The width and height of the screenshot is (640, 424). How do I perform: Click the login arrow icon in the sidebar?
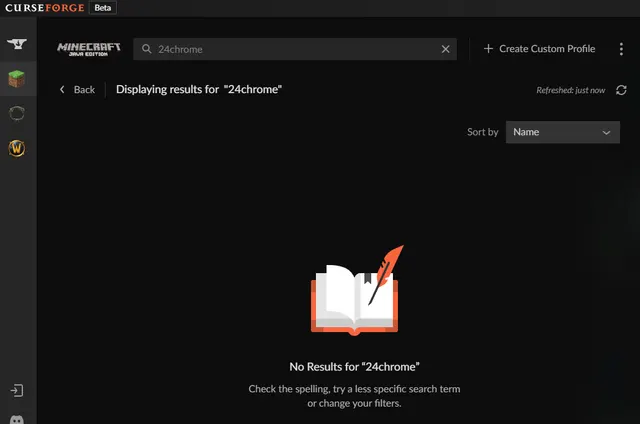pos(17,391)
